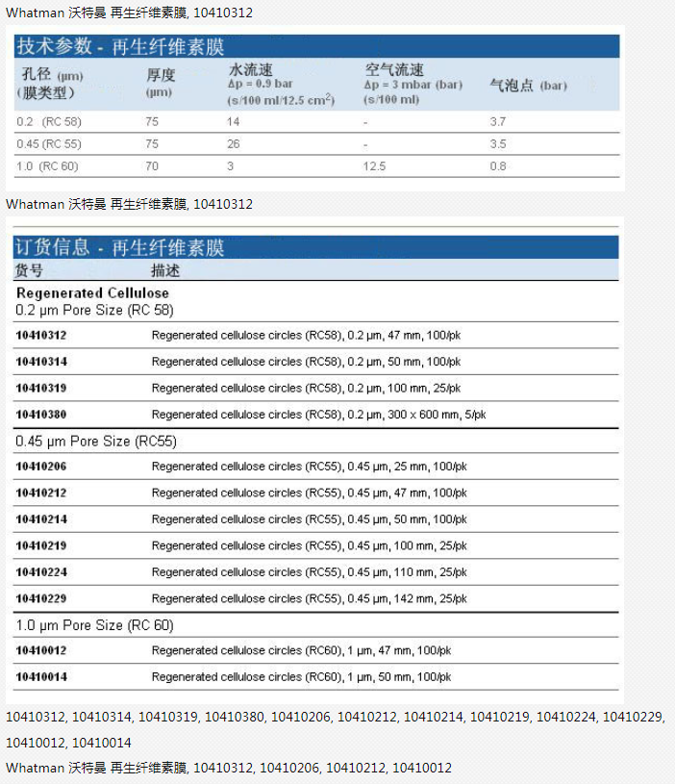Viewport: 675px width, 784px height.
Task: Click catalog number 10410206 in order table
Action: point(41,467)
